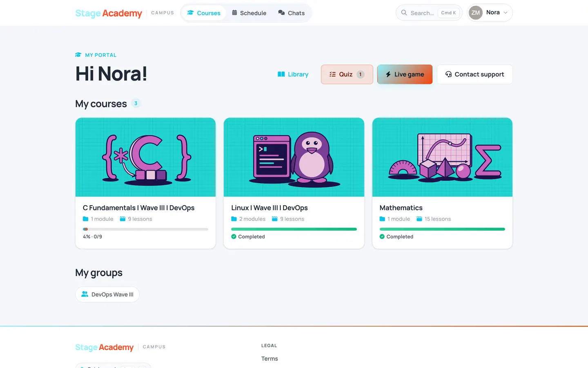Viewport: 588px width, 368px height.
Task: Click the My courses heading
Action: [x=101, y=104]
